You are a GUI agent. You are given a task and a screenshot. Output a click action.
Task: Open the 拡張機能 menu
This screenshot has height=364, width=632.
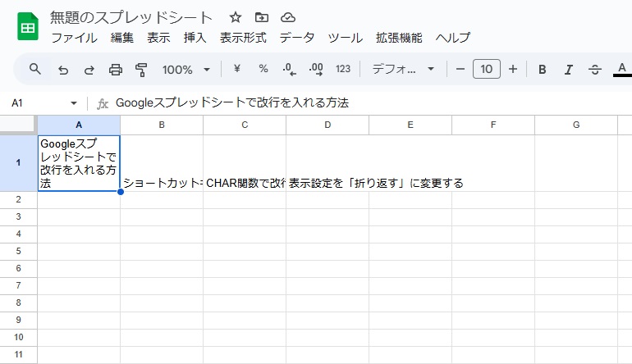tap(399, 38)
